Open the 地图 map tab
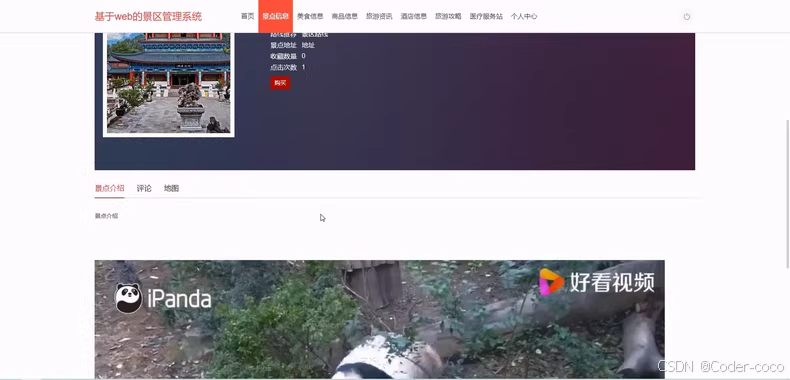The height and width of the screenshot is (380, 790). pos(171,188)
